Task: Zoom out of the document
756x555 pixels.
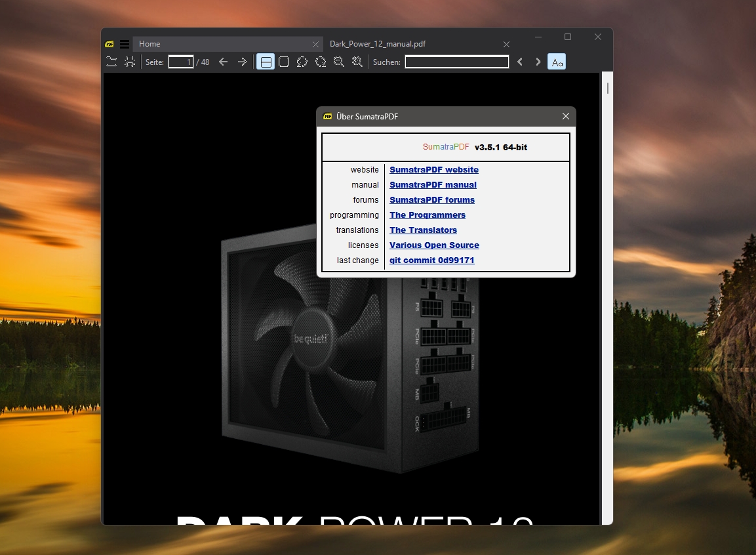Action: [x=339, y=62]
